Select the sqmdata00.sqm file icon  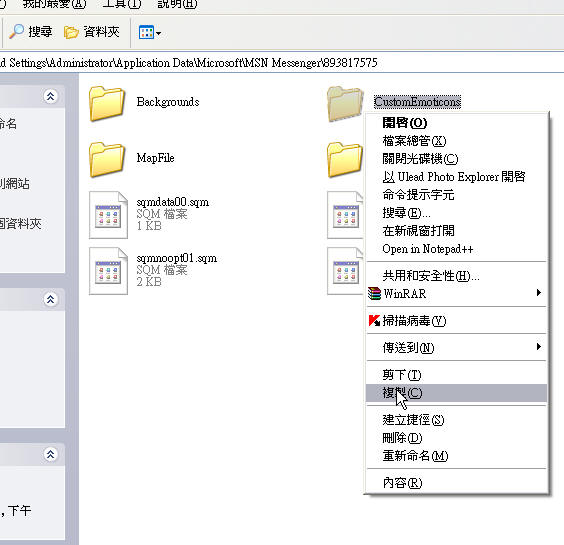108,215
